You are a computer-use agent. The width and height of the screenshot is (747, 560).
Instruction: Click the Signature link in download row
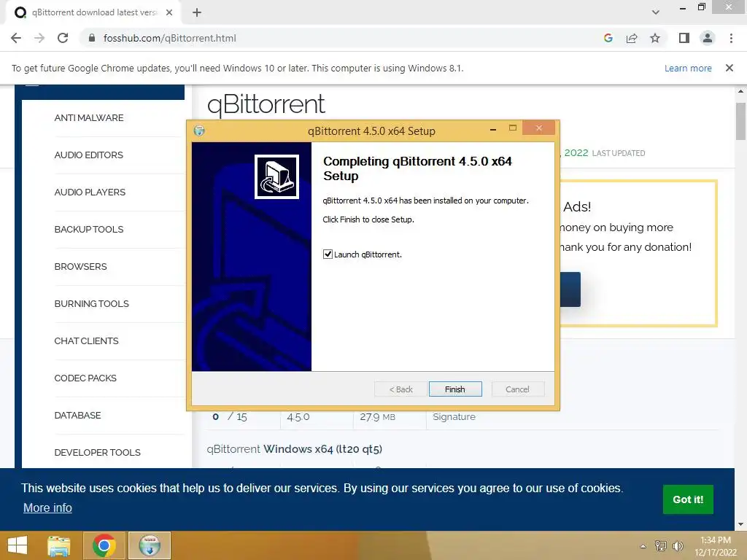(x=454, y=416)
